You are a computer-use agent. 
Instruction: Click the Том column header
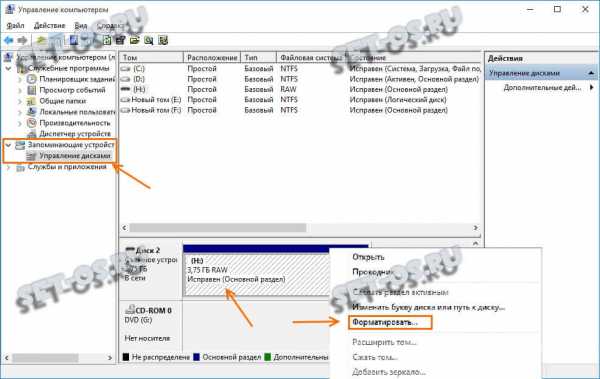coord(152,57)
